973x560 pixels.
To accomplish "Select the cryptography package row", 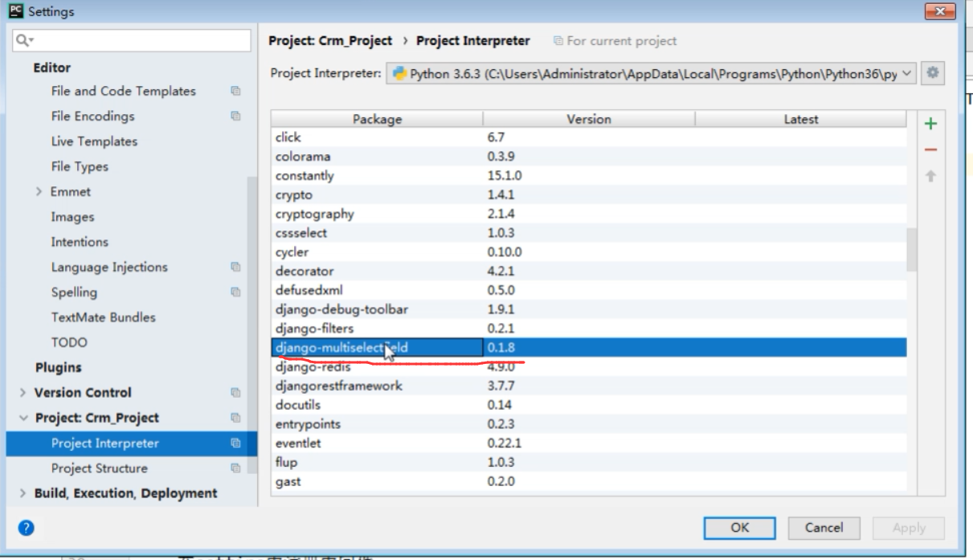I will click(x=589, y=214).
